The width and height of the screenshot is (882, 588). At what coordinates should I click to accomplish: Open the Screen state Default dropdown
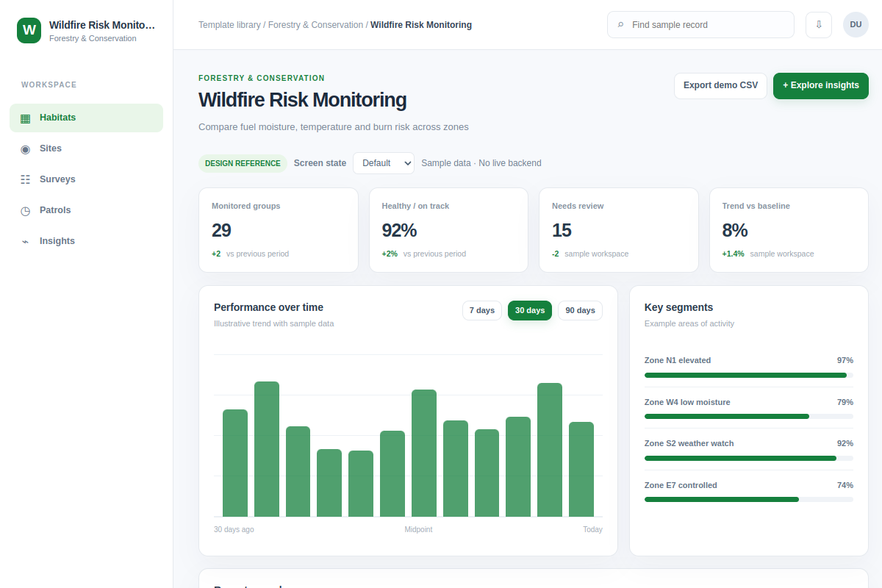pyautogui.click(x=384, y=163)
